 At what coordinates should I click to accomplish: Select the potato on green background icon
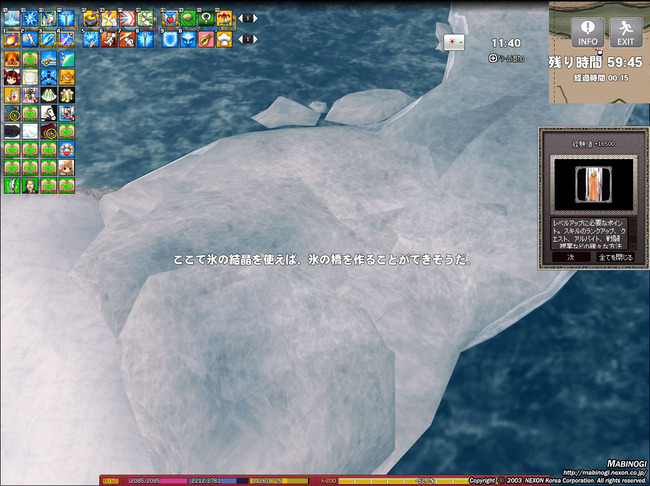(x=188, y=19)
